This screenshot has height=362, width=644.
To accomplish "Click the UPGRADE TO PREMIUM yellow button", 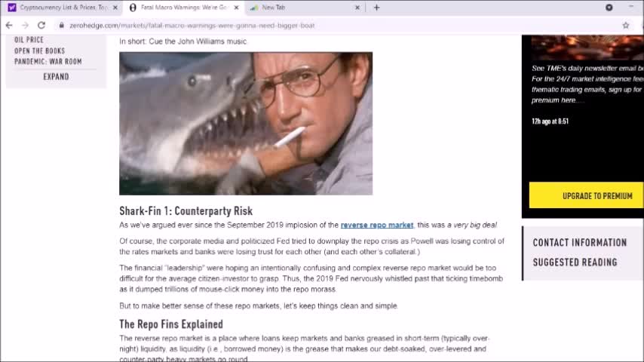I will (x=587, y=195).
